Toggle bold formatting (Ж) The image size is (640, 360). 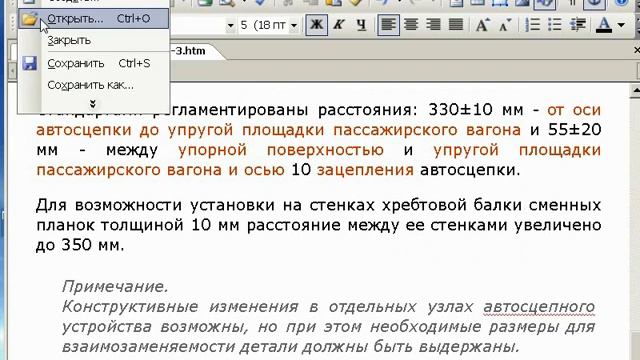(317, 25)
